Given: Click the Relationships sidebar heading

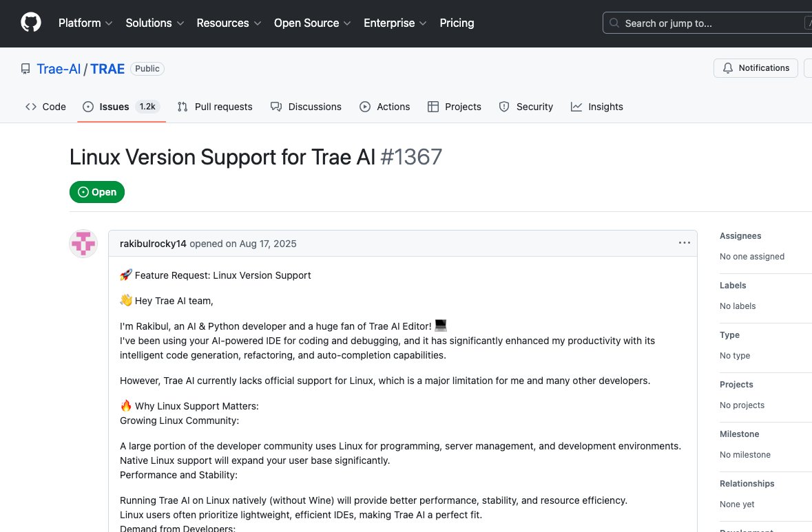Looking at the screenshot, I should 747,484.
